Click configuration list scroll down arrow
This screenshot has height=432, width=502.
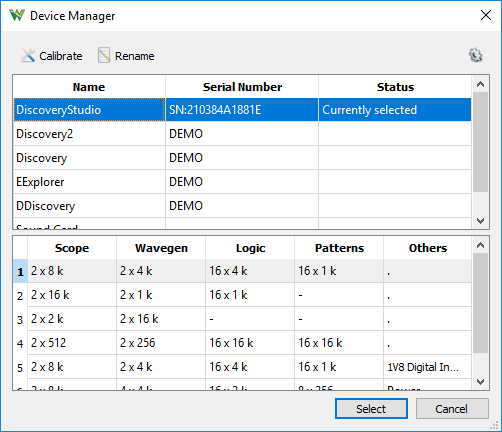pos(480,381)
